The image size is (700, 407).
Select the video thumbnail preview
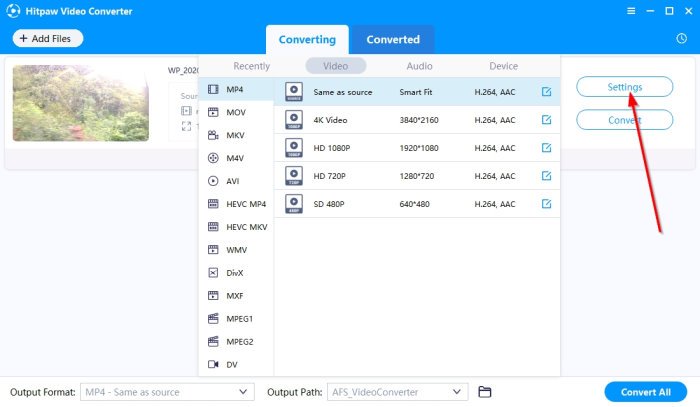[x=81, y=103]
